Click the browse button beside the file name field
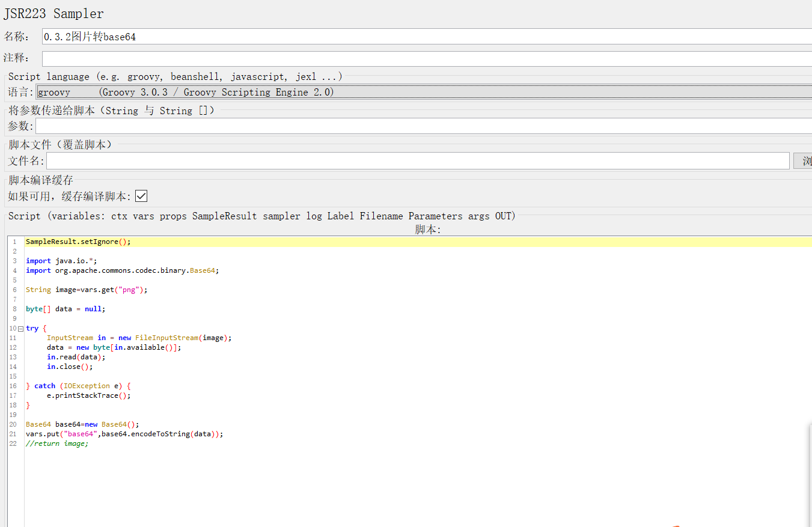The image size is (812, 527). click(x=804, y=160)
